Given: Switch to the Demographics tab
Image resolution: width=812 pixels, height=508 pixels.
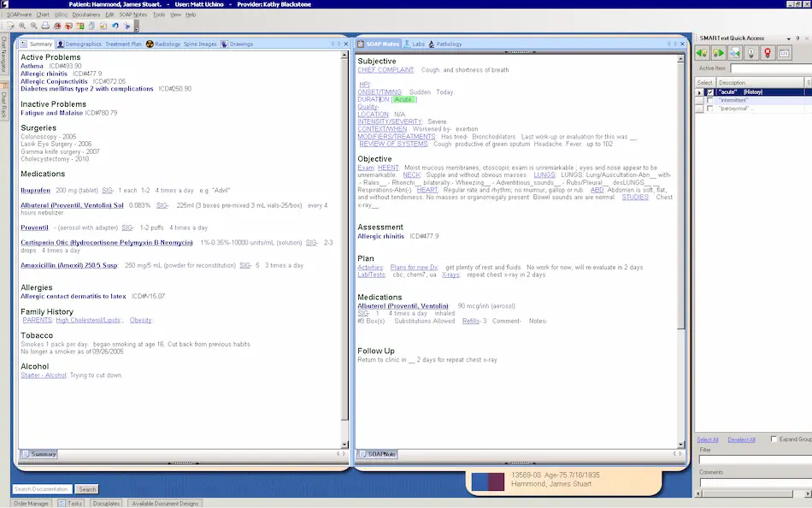Looking at the screenshot, I should click(x=82, y=43).
